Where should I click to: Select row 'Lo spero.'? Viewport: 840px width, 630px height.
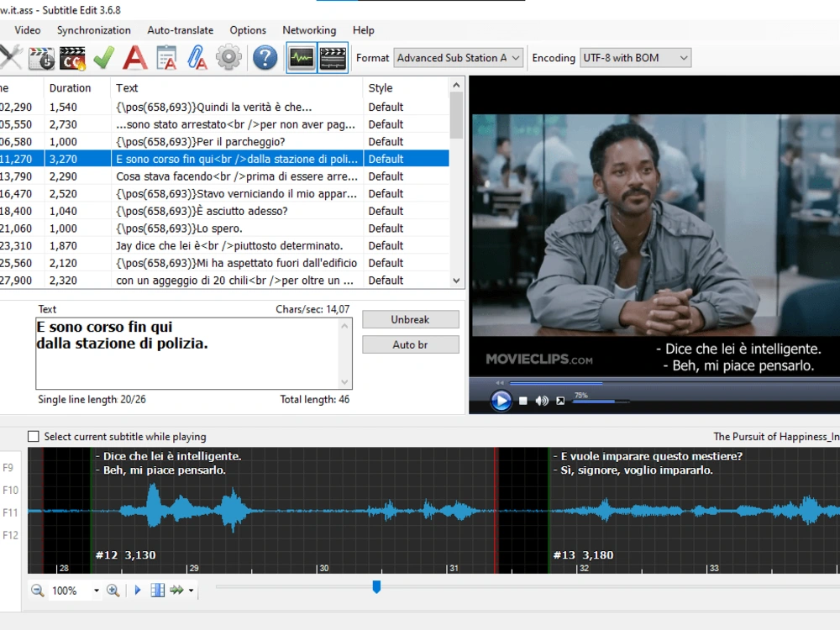224,228
